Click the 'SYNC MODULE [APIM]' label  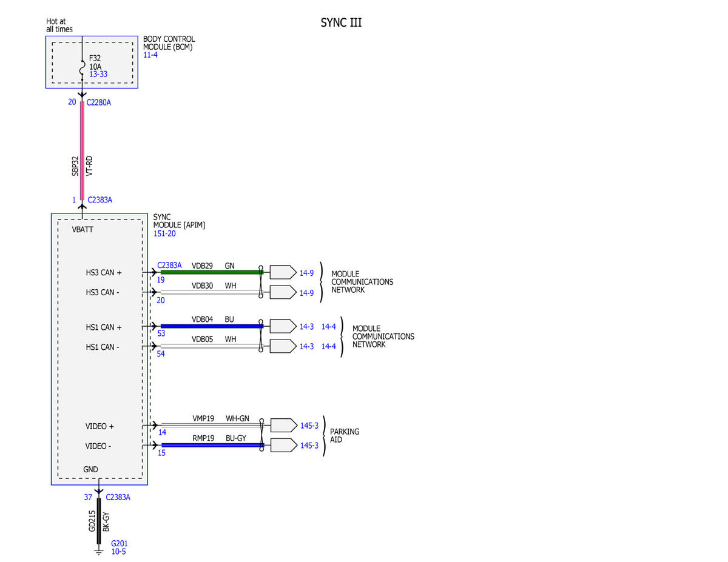[179, 221]
